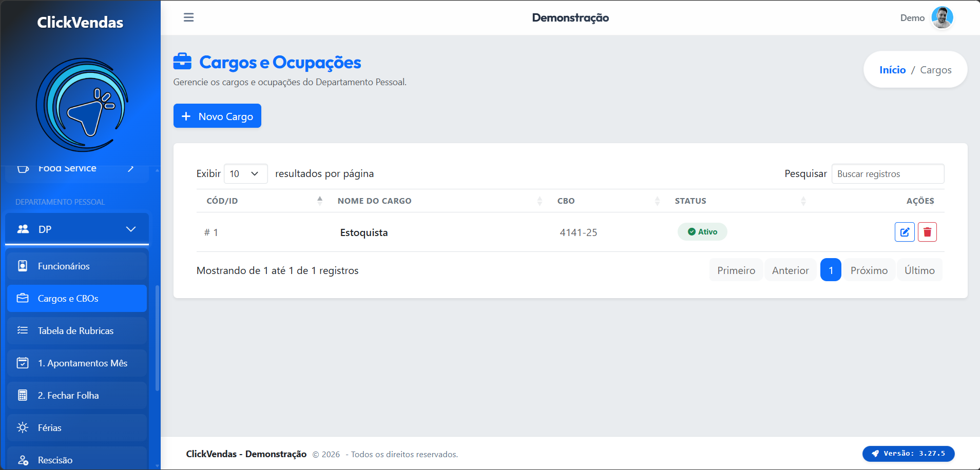Delete the Estoquista cargo with the trash icon
The width and height of the screenshot is (980, 470).
coord(927,232)
